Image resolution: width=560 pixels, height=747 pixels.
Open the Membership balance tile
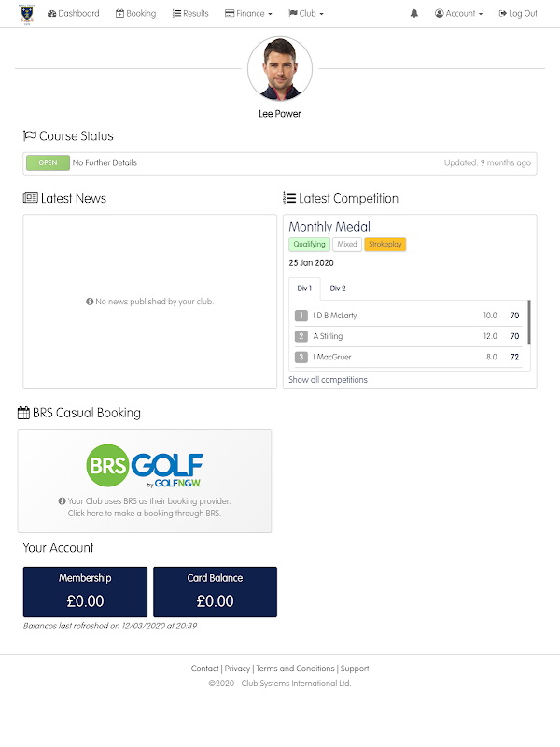pyautogui.click(x=85, y=591)
